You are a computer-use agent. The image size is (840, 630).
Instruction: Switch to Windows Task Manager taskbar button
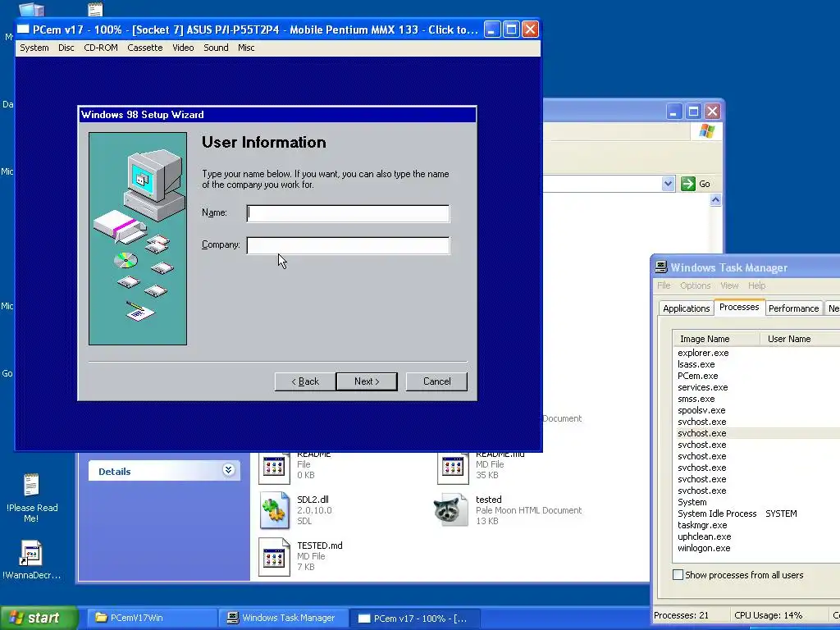pyautogui.click(x=283, y=618)
